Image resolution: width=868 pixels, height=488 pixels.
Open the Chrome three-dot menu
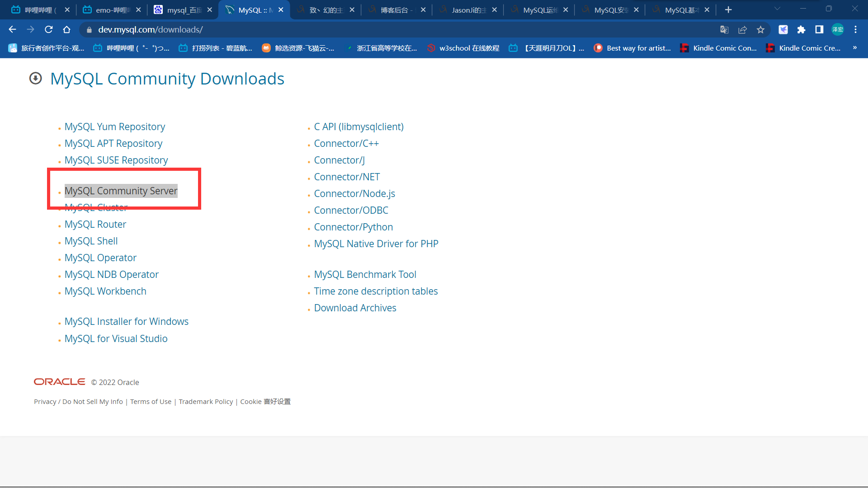855,29
